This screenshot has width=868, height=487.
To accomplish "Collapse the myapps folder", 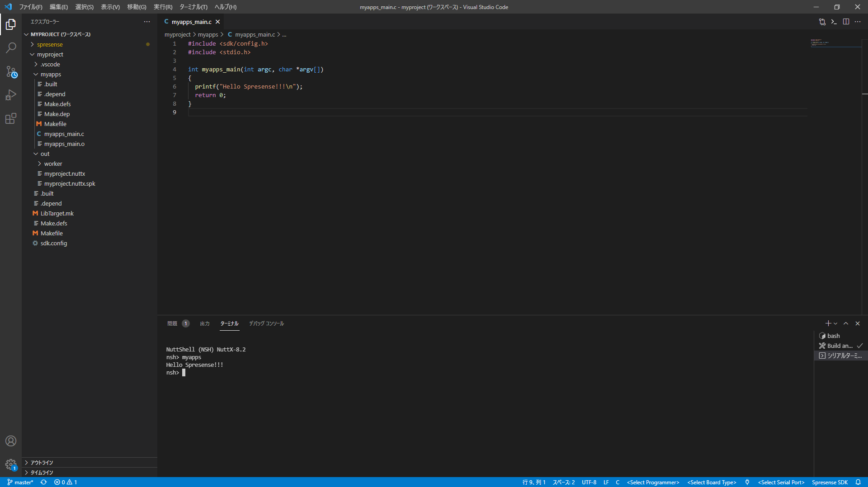I will coord(90,74).
